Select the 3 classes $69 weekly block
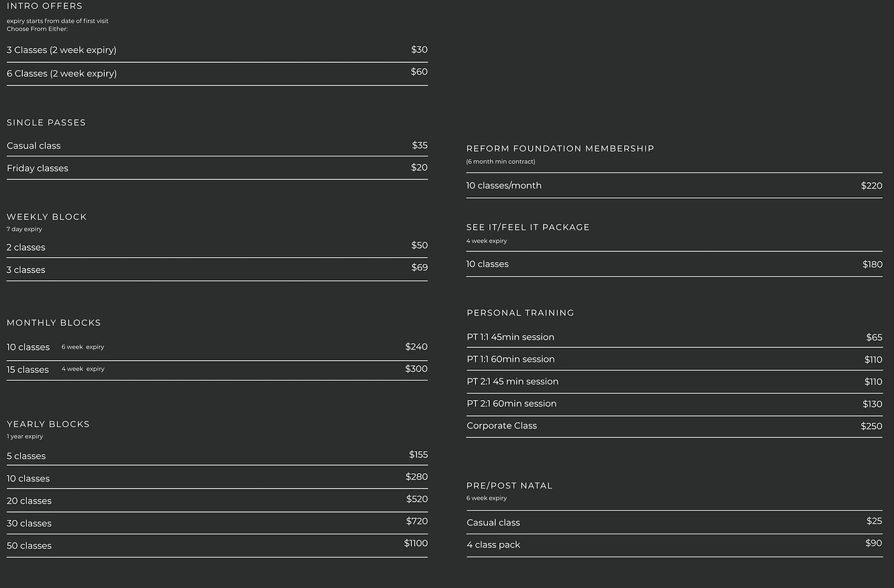This screenshot has width=894, height=588. tap(217, 269)
